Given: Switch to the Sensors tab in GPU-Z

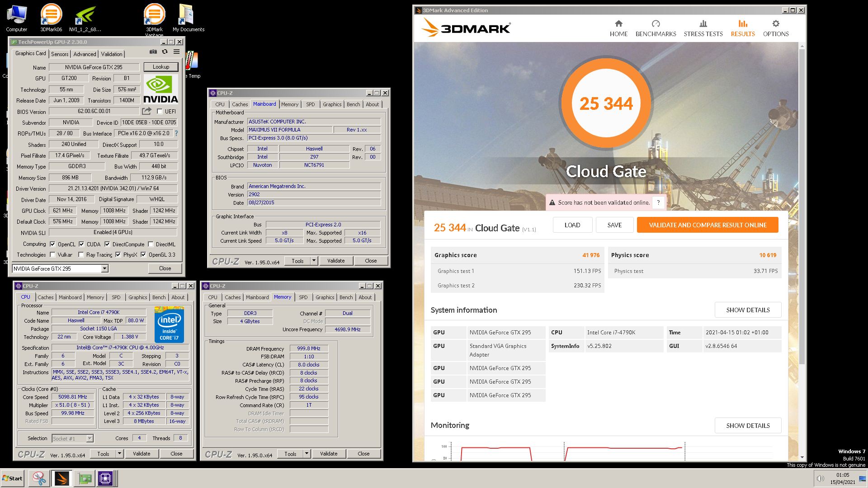Looking at the screenshot, I should pyautogui.click(x=60, y=54).
